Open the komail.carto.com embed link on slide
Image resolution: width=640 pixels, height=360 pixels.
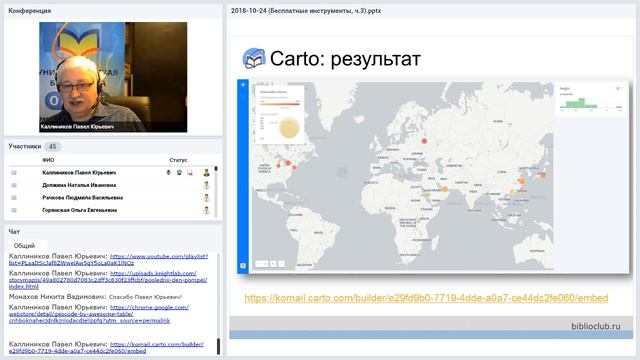[x=426, y=298]
